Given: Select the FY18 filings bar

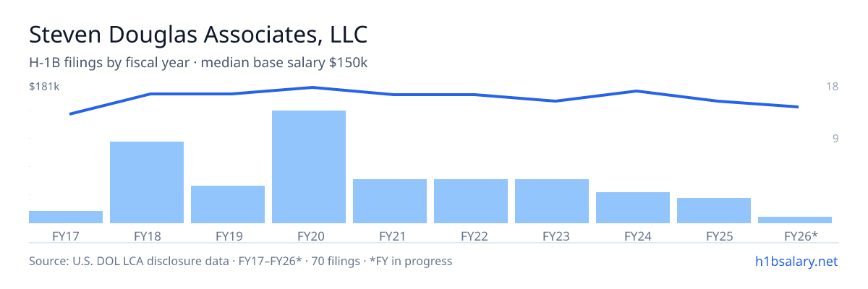Looking at the screenshot, I should coord(147,182).
